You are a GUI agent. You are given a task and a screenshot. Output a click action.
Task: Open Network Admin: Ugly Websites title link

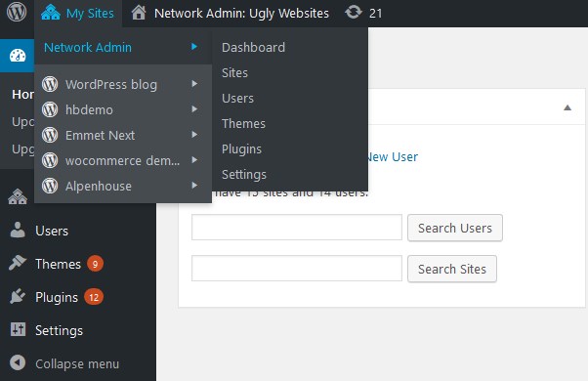point(241,13)
